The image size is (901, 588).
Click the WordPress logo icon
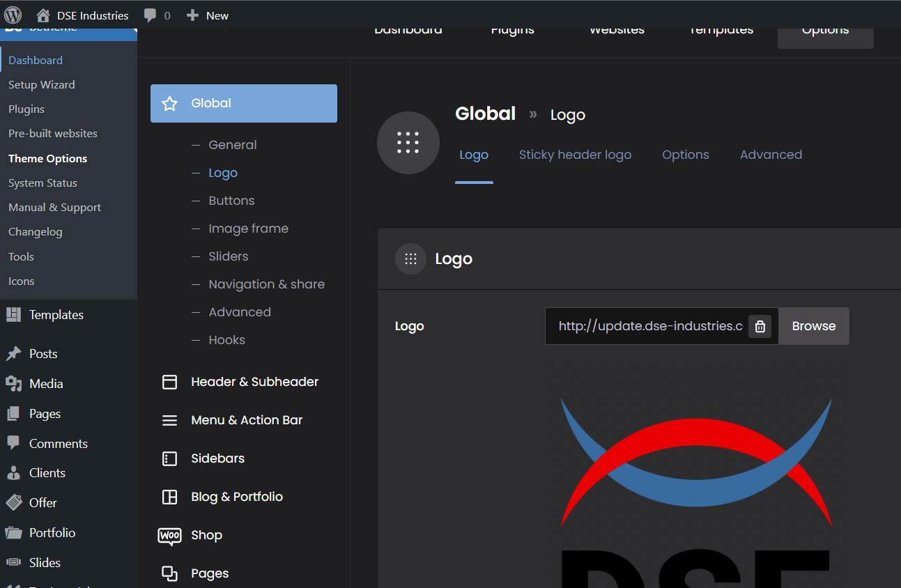(13, 15)
